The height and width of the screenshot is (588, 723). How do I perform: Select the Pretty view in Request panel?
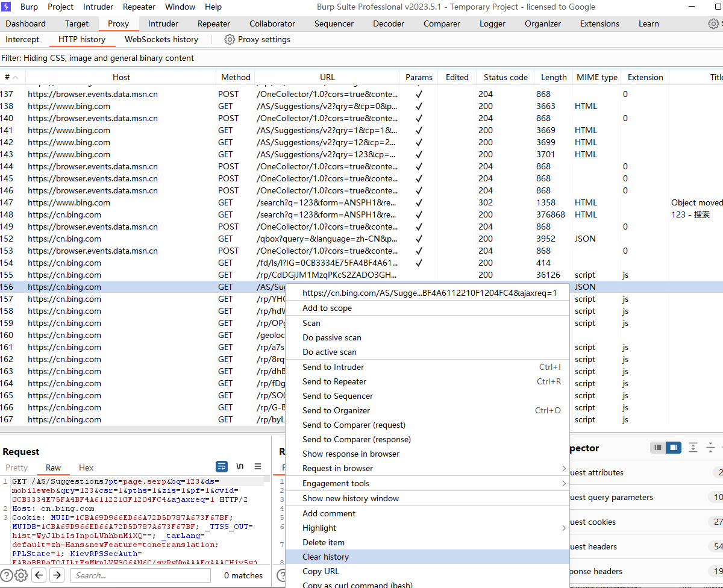click(x=17, y=468)
